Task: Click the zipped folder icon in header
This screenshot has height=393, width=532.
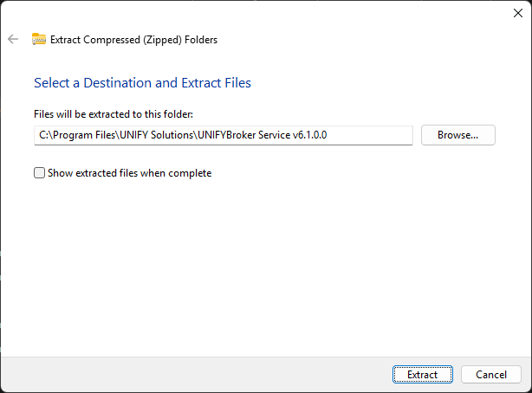Action: pyautogui.click(x=39, y=39)
